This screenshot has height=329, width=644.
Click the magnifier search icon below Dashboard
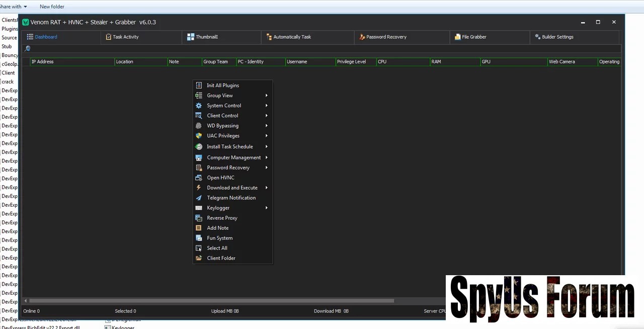coord(28,49)
